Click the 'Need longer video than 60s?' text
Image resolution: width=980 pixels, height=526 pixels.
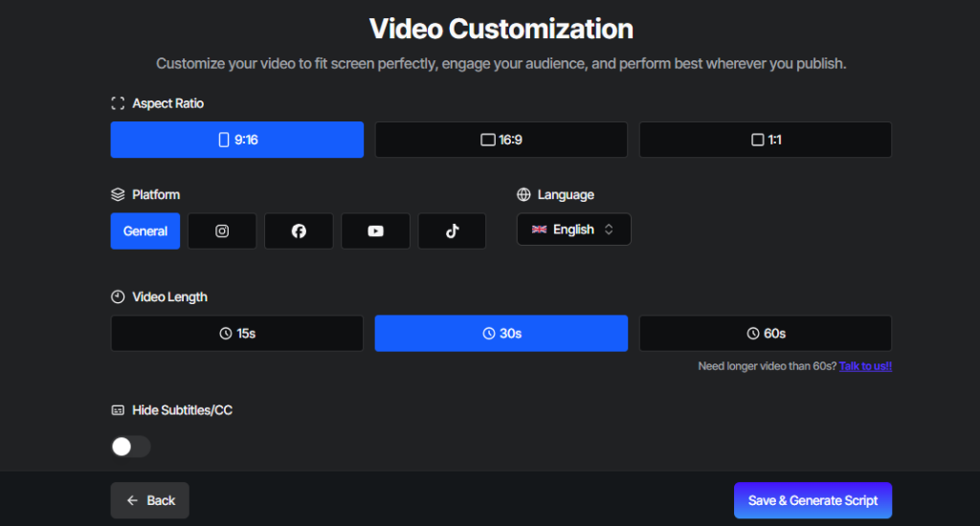[767, 366]
